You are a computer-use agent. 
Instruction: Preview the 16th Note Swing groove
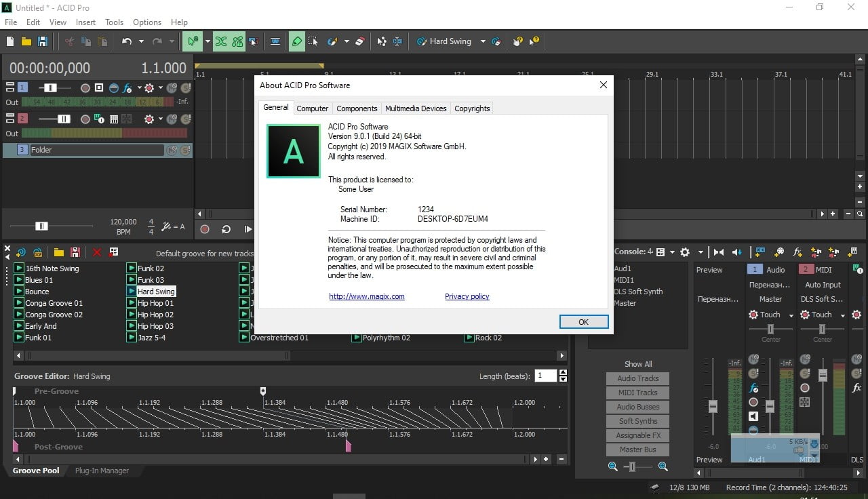click(x=19, y=268)
